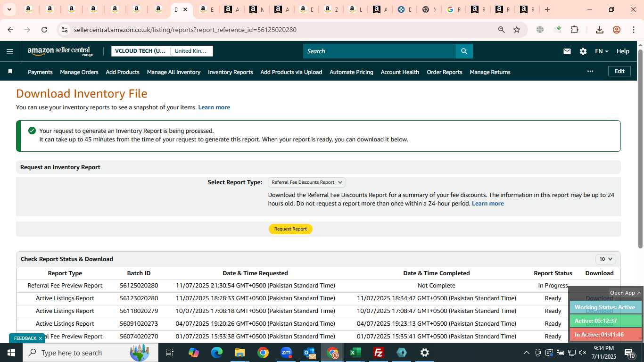Click the zoom magnifier icon in address bar

tap(502, 30)
